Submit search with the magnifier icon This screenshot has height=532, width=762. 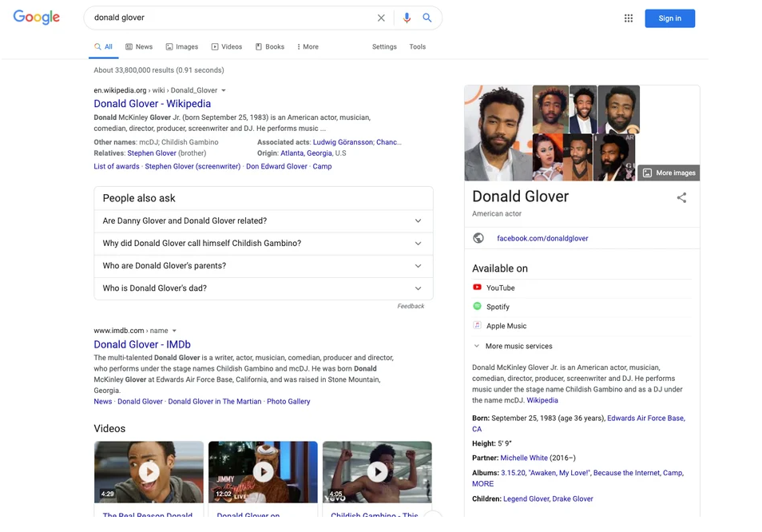(427, 18)
